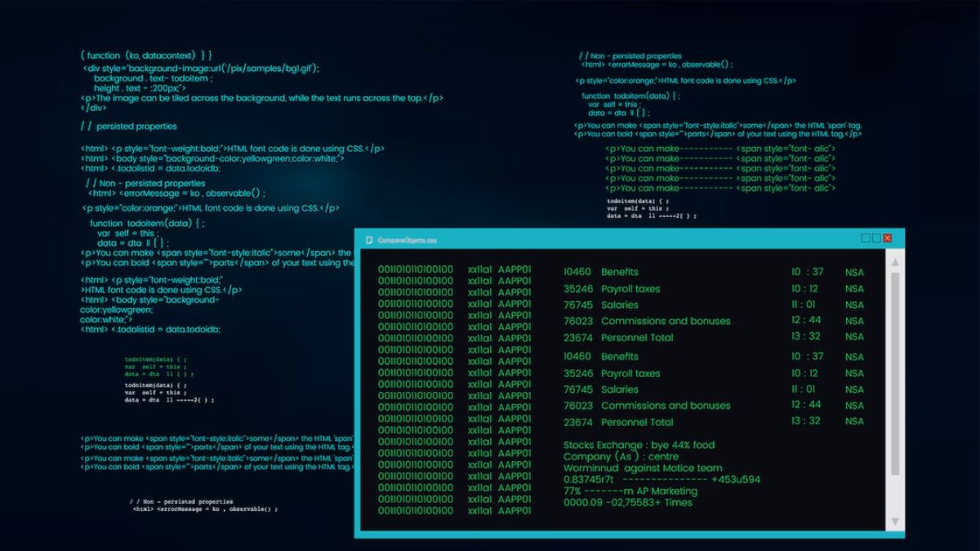Click the CompareObjects.css window title

[408, 240]
